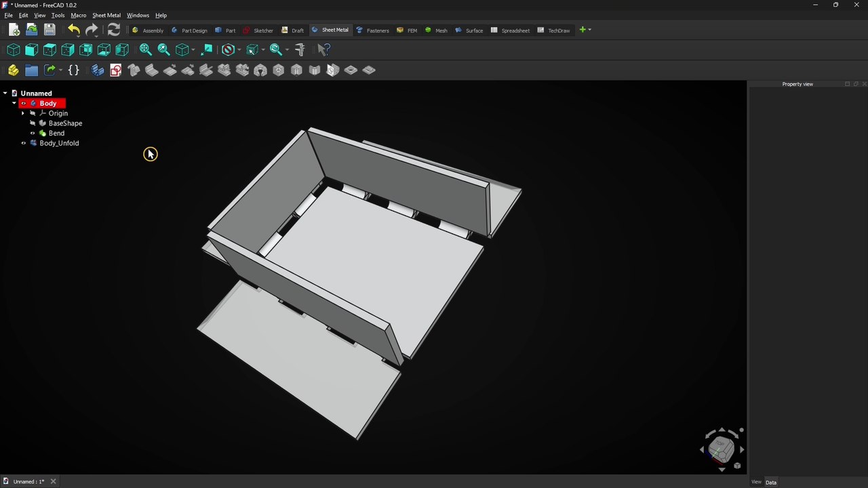Switch to the Part Design workbench

(189, 30)
